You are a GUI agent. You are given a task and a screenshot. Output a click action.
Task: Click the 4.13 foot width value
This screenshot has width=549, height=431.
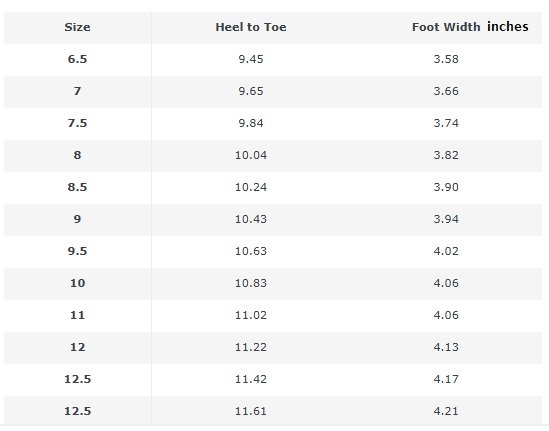coord(446,347)
